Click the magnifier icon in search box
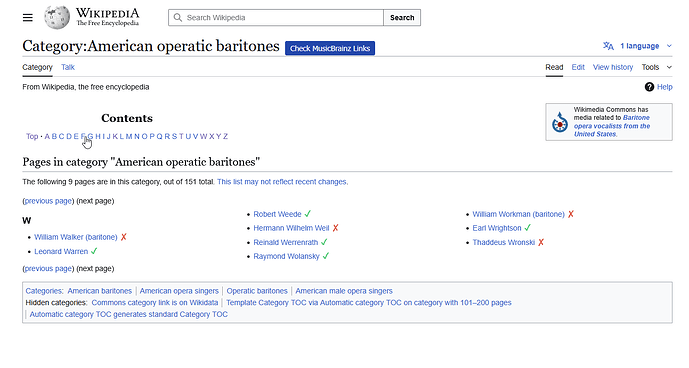This screenshot has height=368, width=689. coord(178,18)
